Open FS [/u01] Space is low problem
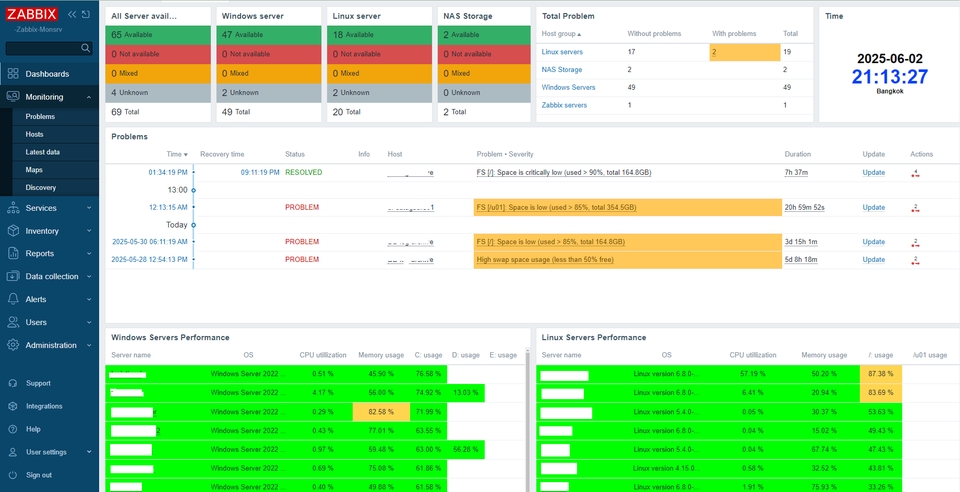This screenshot has height=492, width=960. [557, 207]
